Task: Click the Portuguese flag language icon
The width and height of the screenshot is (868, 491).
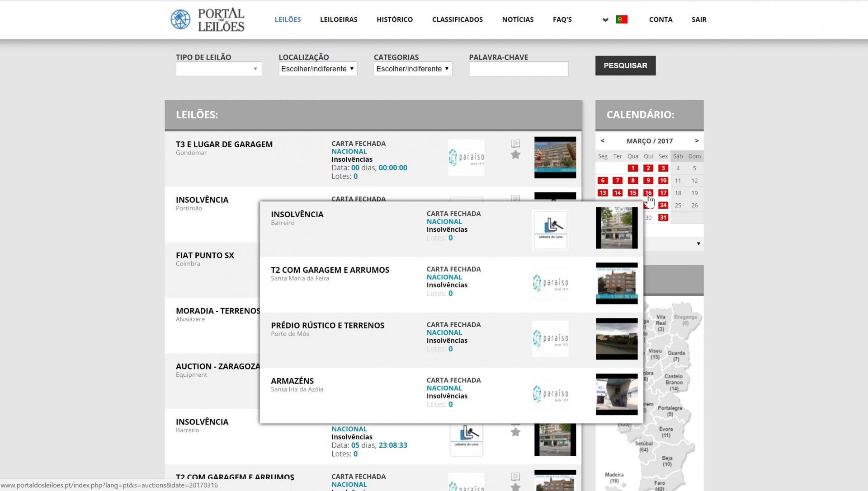Action: click(x=622, y=19)
